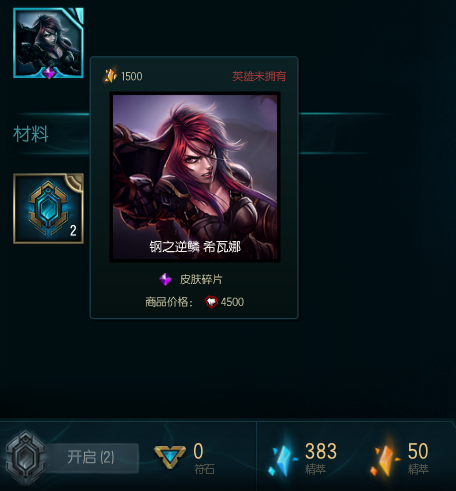The height and width of the screenshot is (491, 456).
Task: Click the gray chest icon beside 开启
Action: click(25, 457)
